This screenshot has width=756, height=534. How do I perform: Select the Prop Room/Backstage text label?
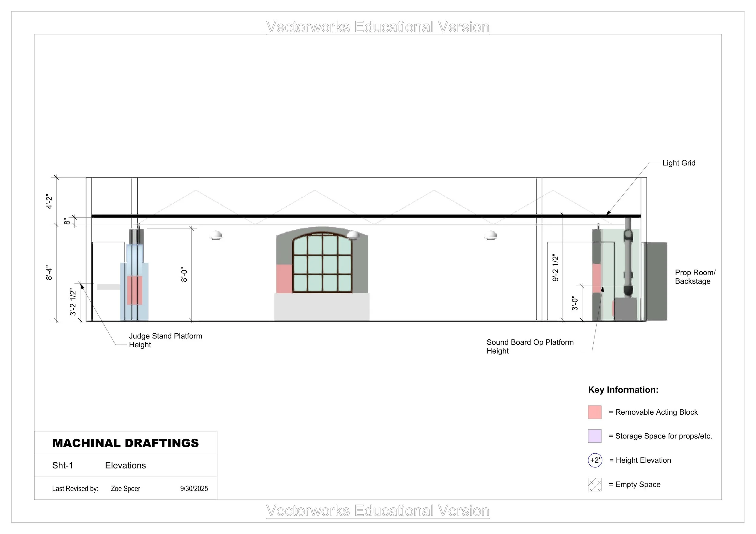[x=695, y=277]
